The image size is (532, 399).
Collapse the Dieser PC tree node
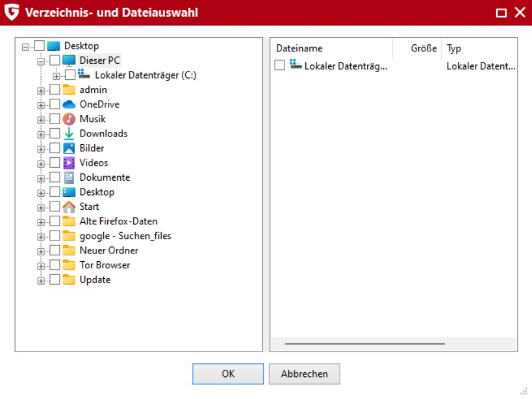pyautogui.click(x=41, y=60)
